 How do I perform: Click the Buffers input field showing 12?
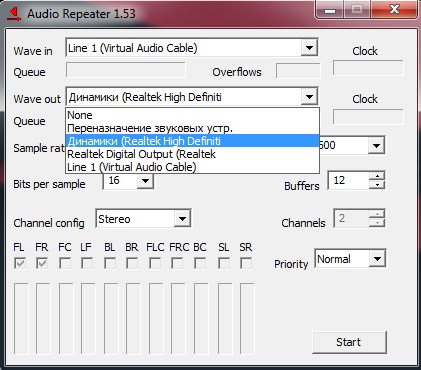[349, 180]
